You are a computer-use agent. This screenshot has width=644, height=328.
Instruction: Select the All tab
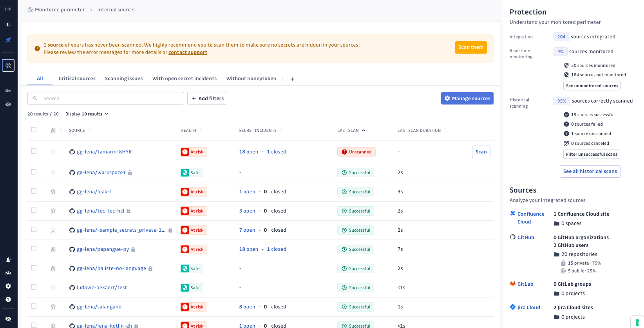[40, 79]
